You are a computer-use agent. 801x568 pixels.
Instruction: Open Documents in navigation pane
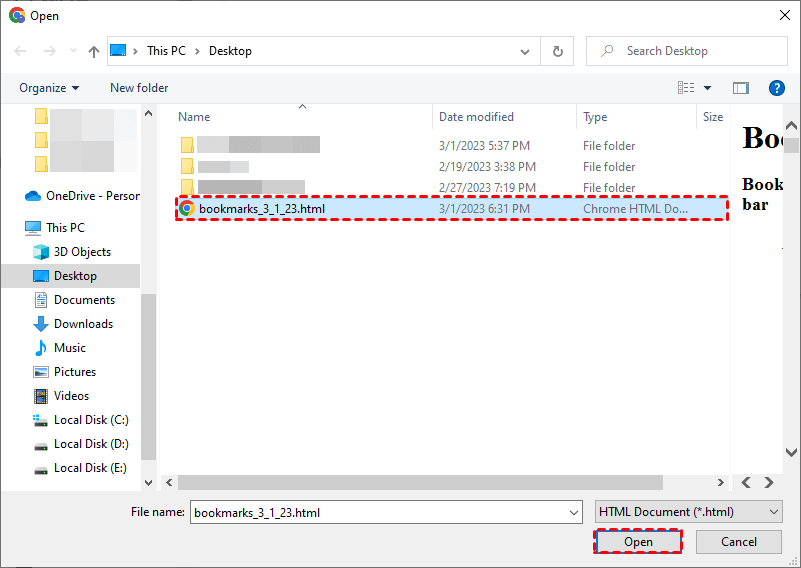(x=74, y=300)
